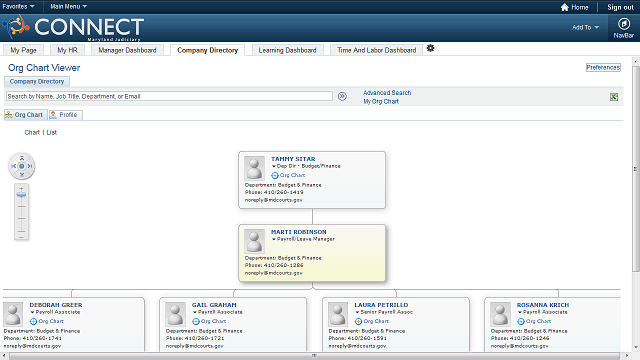Expand Laura Petrillo's Senior Payroll Assoc arrow

click(x=357, y=312)
